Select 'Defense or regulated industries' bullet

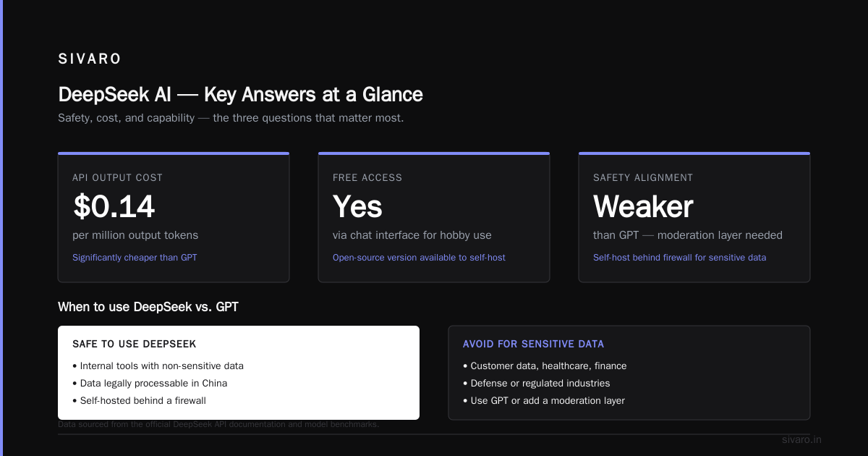536,384
